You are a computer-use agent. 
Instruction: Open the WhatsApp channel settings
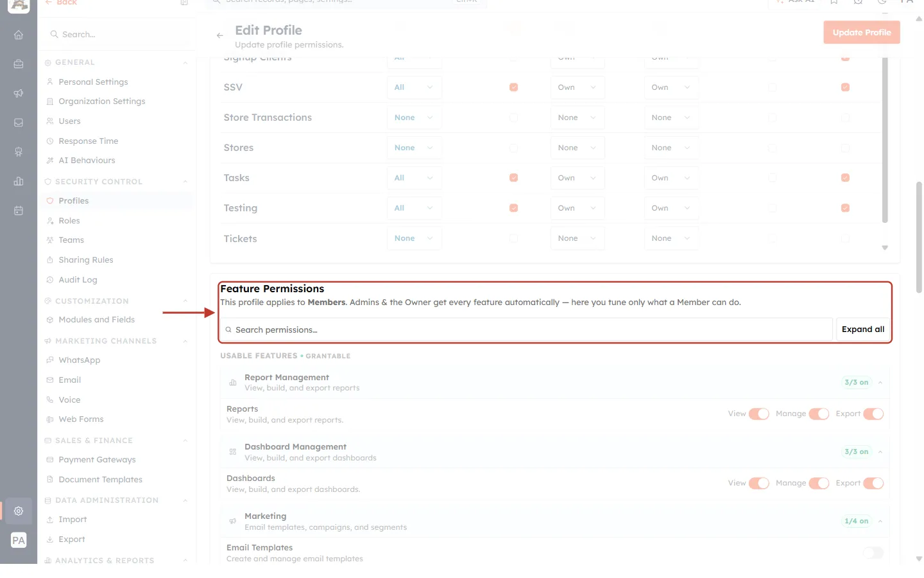tap(79, 360)
